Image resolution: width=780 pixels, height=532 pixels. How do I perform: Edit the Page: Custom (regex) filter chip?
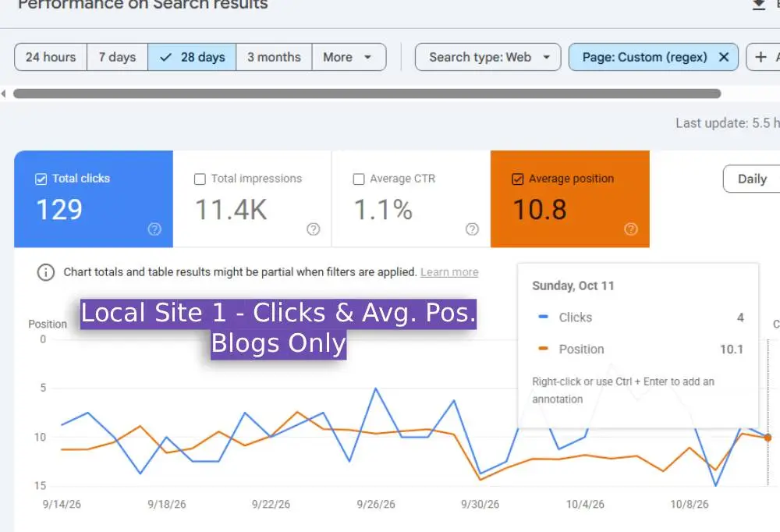coord(644,57)
